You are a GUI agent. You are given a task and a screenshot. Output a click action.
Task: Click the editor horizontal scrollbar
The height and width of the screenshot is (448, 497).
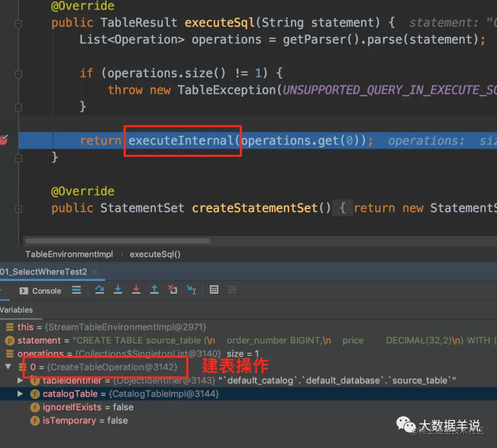pos(118,241)
